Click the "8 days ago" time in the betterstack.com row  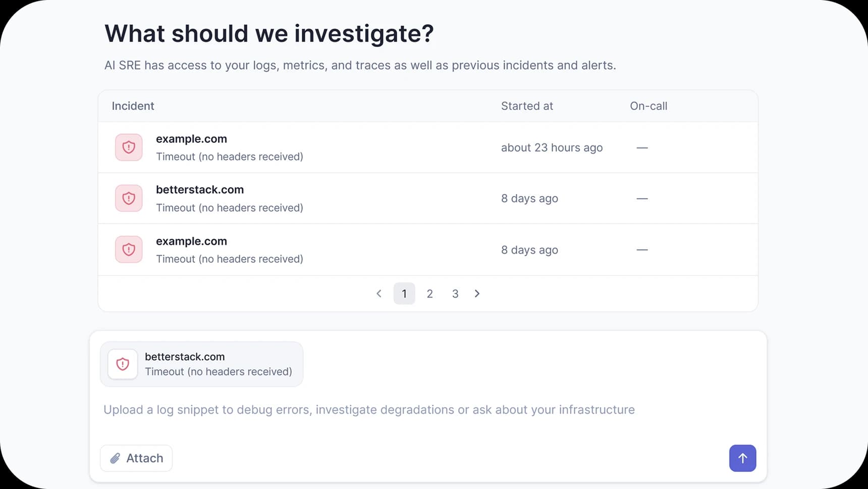(529, 199)
